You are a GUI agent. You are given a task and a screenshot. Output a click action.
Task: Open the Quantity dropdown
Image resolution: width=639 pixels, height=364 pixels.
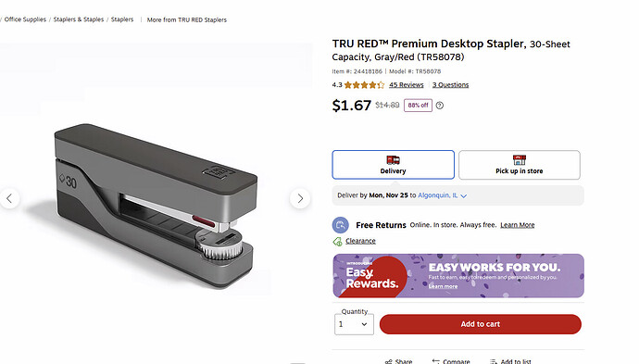click(x=354, y=324)
